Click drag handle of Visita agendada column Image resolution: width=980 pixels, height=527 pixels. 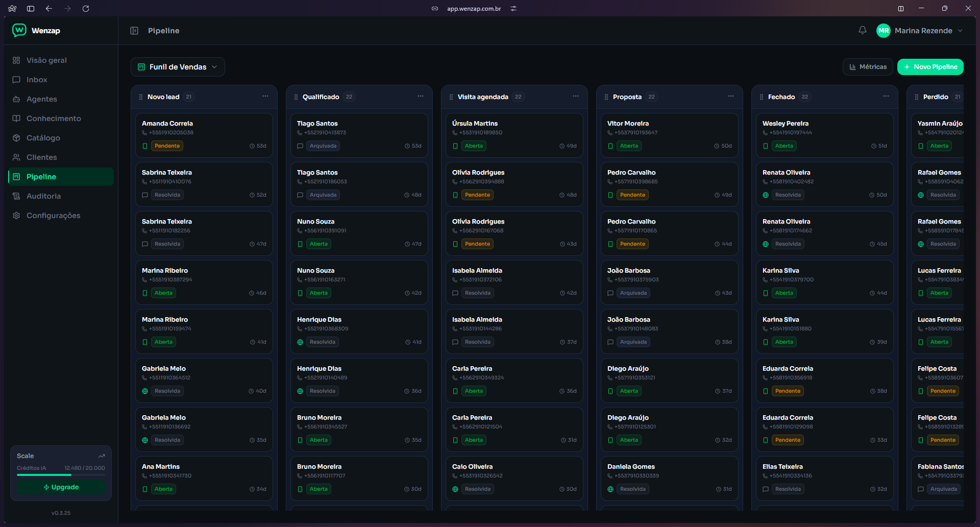[451, 97]
